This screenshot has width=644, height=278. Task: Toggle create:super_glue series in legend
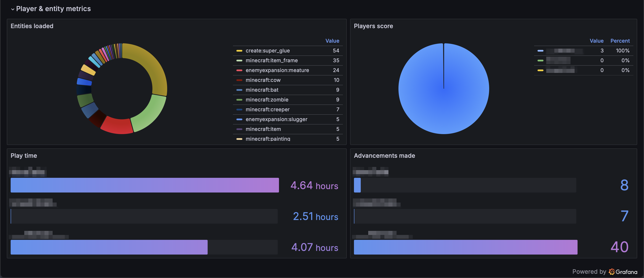267,51
